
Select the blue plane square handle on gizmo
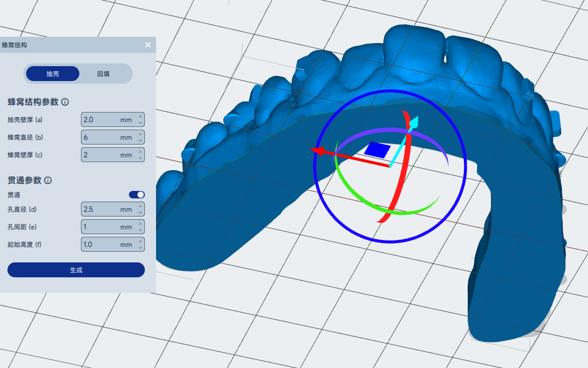pyautogui.click(x=378, y=150)
